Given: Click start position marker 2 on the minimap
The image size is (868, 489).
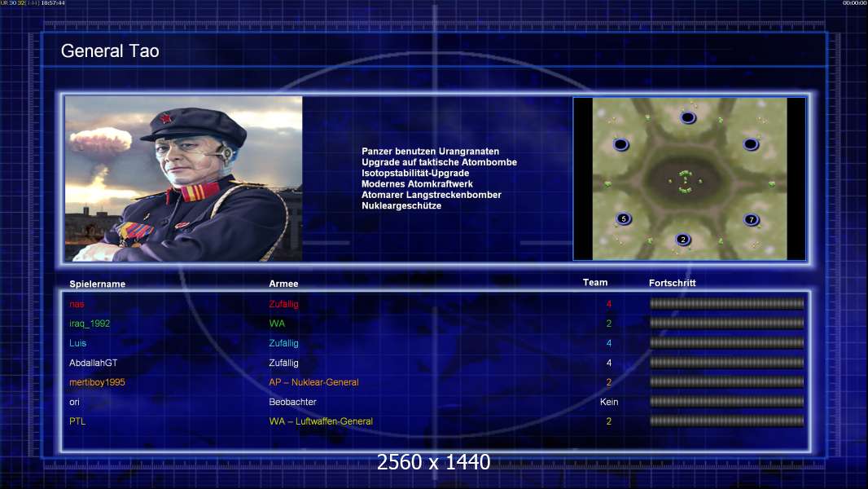Looking at the screenshot, I should (683, 240).
